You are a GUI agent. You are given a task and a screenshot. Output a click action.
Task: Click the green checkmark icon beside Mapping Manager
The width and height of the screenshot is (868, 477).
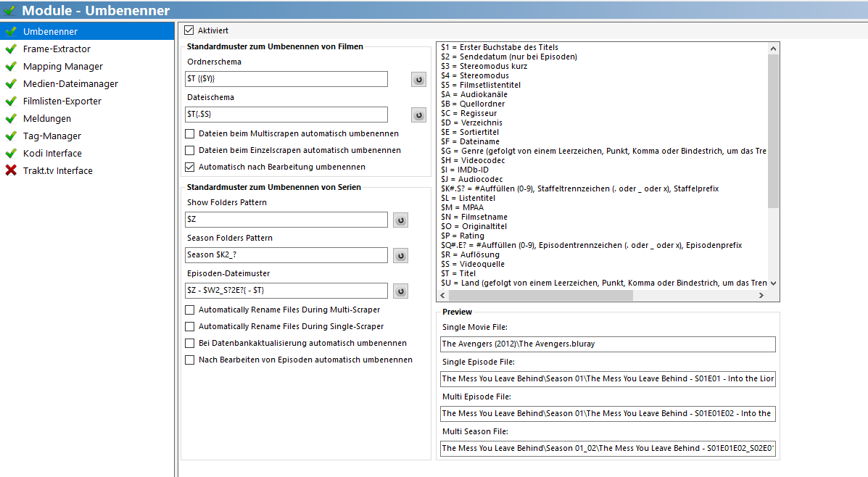pyautogui.click(x=11, y=67)
